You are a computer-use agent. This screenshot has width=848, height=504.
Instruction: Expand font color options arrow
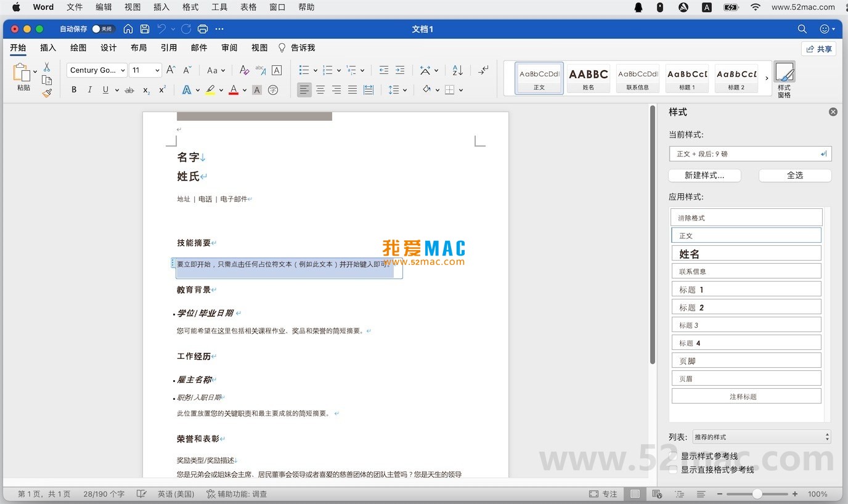(x=245, y=90)
